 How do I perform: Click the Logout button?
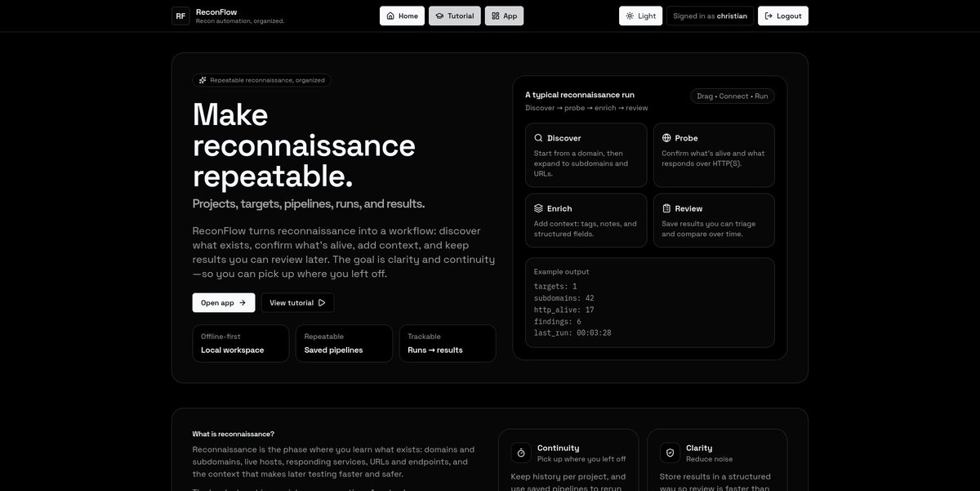(783, 16)
